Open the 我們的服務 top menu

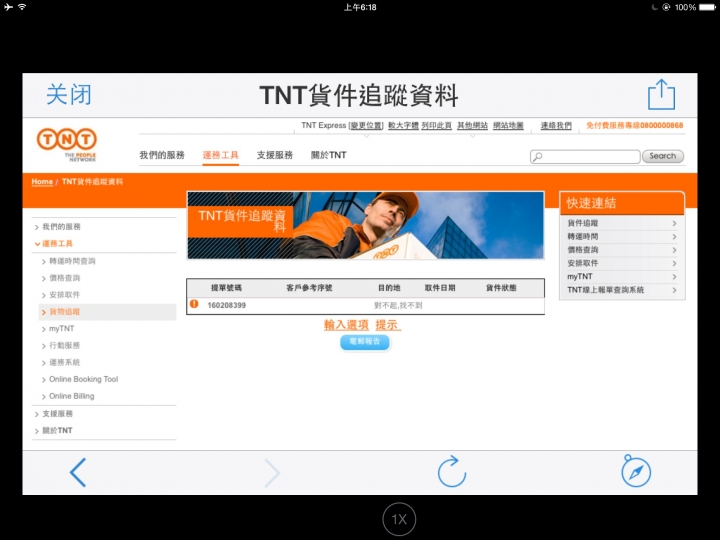(x=162, y=155)
